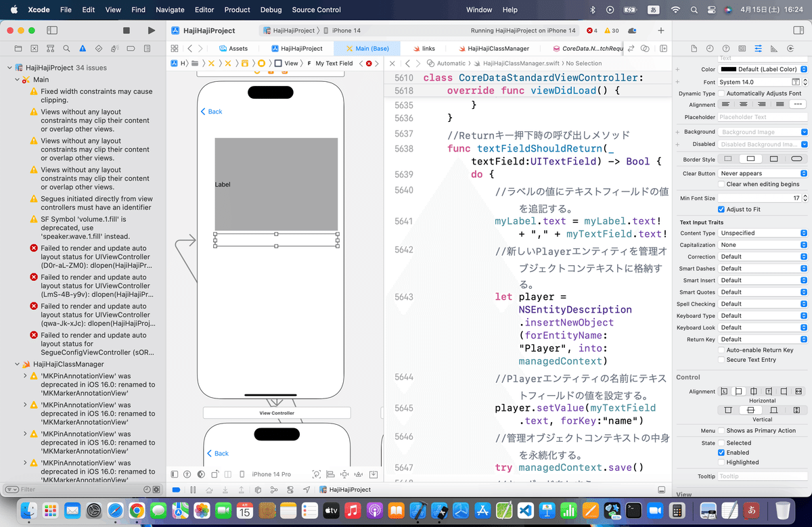812x527 pixels.
Task: Open the Project navigator folder icon
Action: [18, 49]
